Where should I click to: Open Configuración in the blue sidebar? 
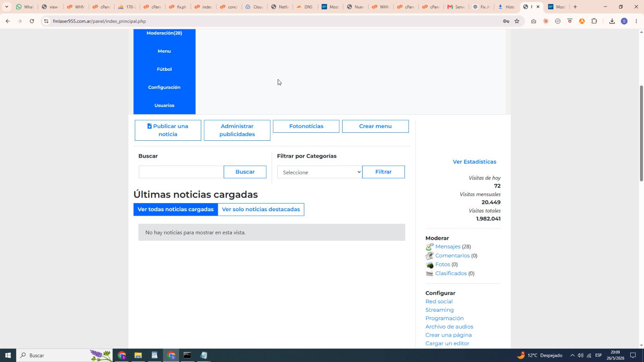click(164, 87)
